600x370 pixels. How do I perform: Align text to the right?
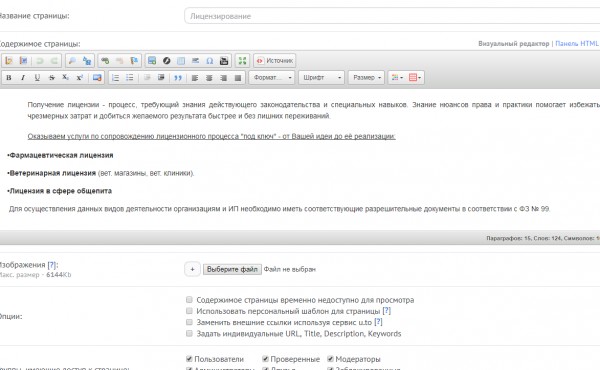[223, 78]
